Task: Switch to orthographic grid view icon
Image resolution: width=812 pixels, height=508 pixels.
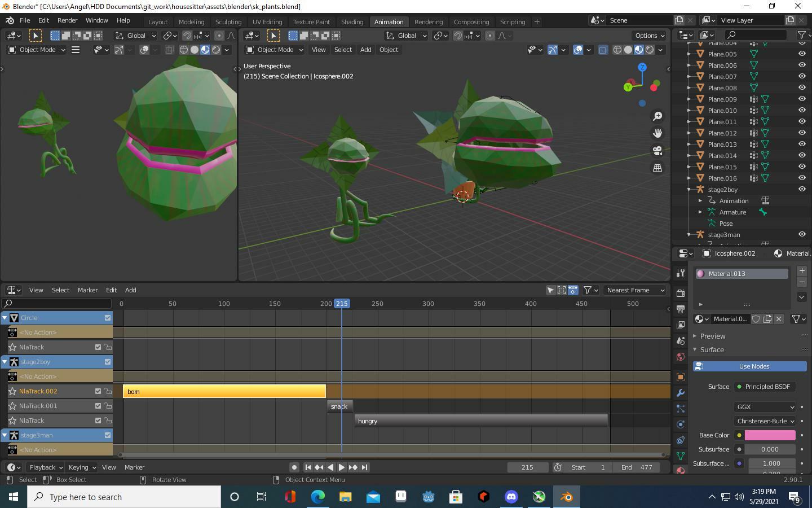Action: (x=657, y=168)
